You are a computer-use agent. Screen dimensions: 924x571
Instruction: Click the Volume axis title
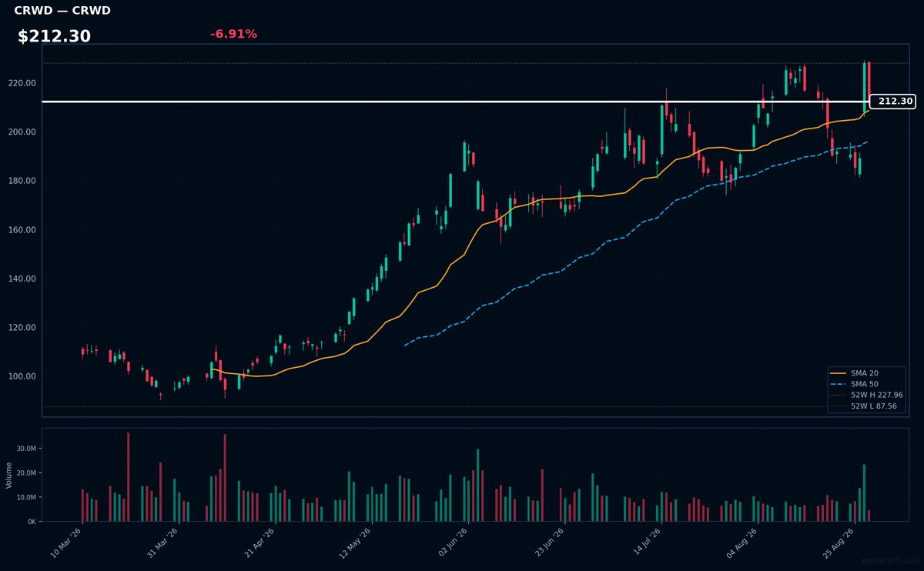pyautogui.click(x=8, y=475)
